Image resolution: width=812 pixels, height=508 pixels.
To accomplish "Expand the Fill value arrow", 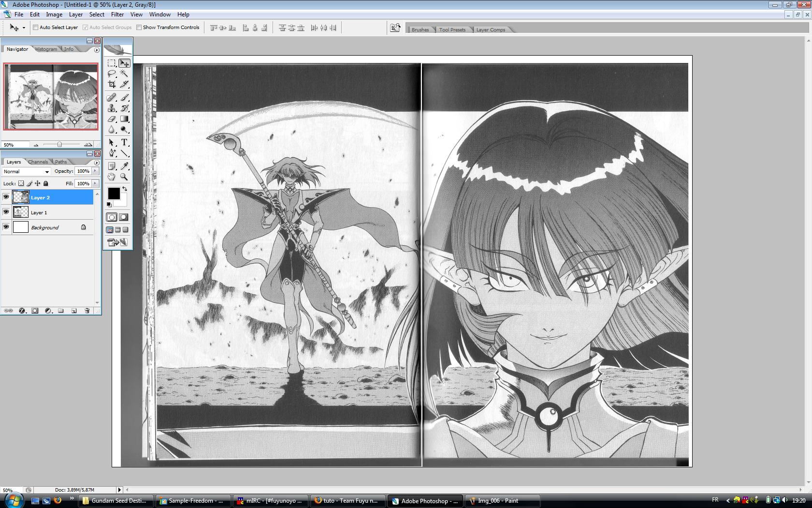I will click(95, 183).
